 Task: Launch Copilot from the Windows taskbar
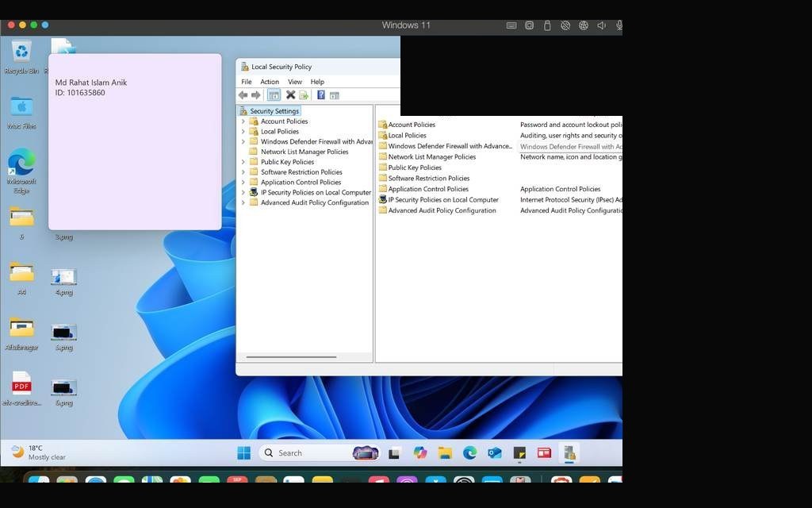click(x=420, y=453)
